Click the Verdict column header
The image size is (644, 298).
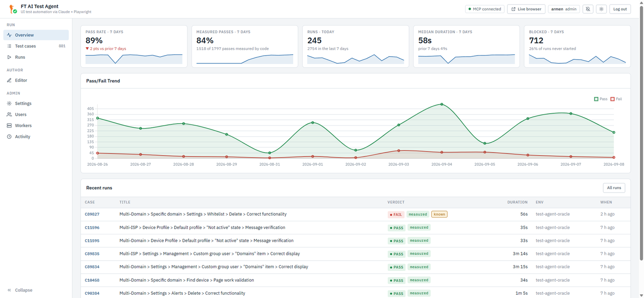pos(396,202)
